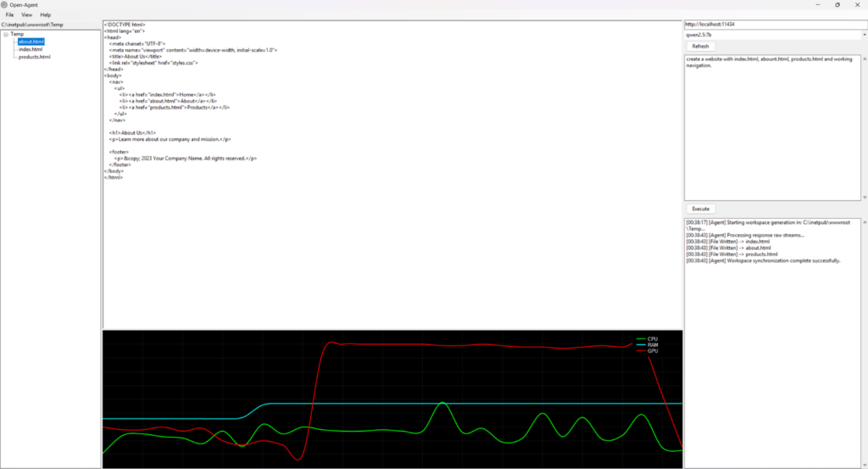Click the RAM legend entry in chart
The image size is (868, 469).
647,345
